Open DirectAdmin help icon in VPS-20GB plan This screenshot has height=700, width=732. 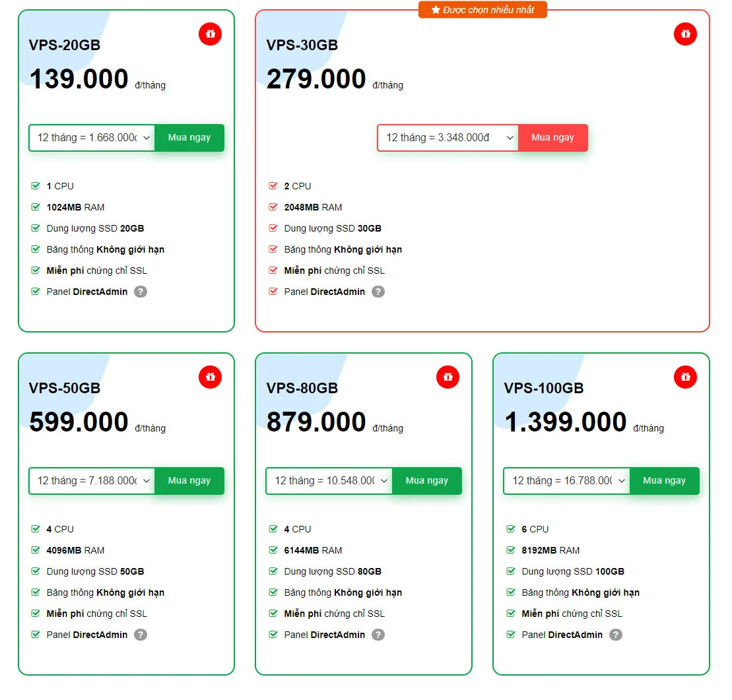(141, 292)
